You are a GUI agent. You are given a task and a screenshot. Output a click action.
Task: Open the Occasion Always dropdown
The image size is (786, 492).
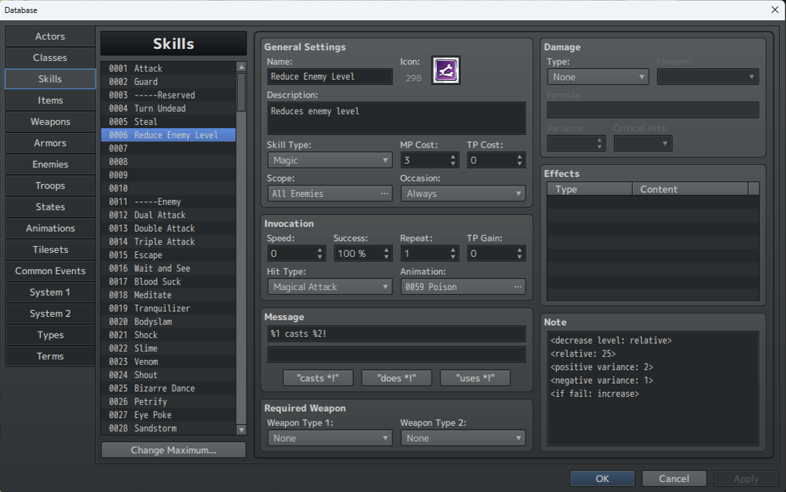463,194
